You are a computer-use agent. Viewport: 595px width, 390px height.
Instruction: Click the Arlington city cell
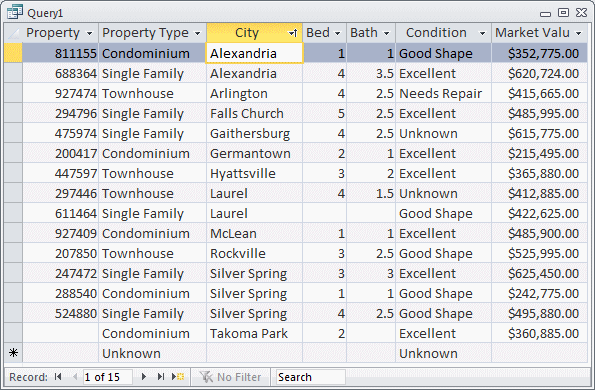(x=254, y=93)
